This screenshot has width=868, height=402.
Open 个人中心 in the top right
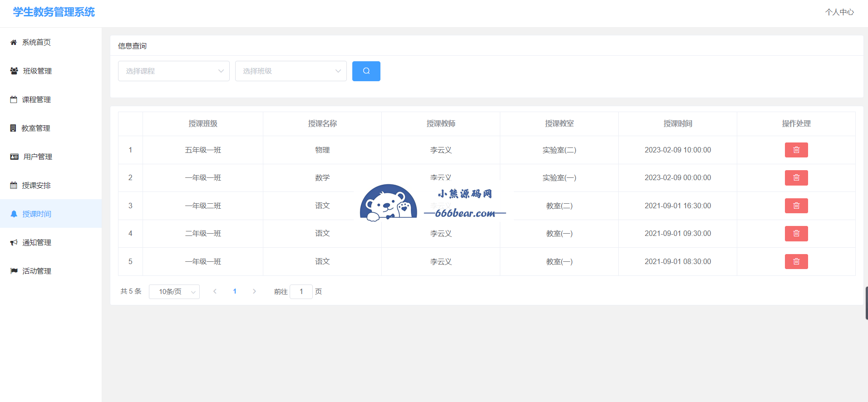[839, 12]
